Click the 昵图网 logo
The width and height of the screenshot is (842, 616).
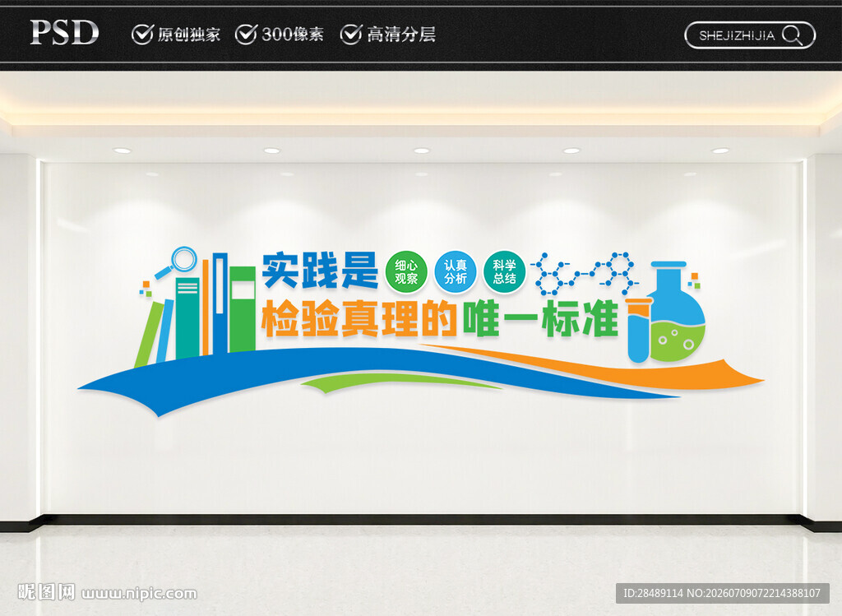46,592
